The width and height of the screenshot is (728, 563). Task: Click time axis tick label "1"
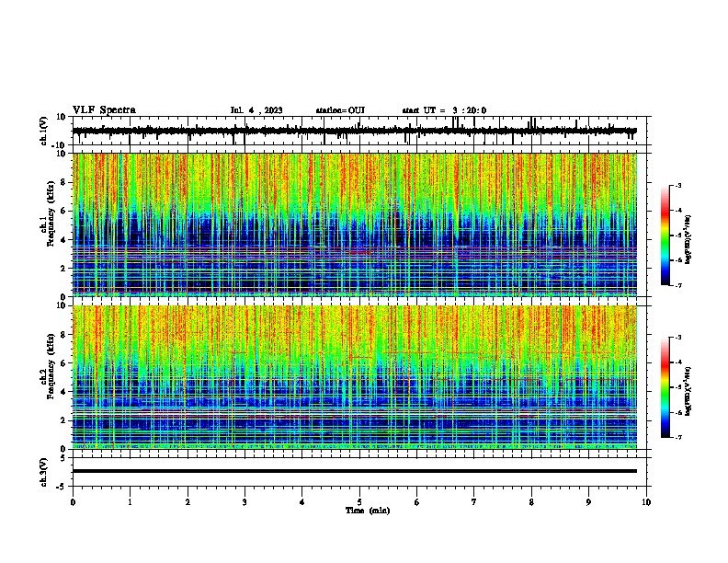pos(130,502)
